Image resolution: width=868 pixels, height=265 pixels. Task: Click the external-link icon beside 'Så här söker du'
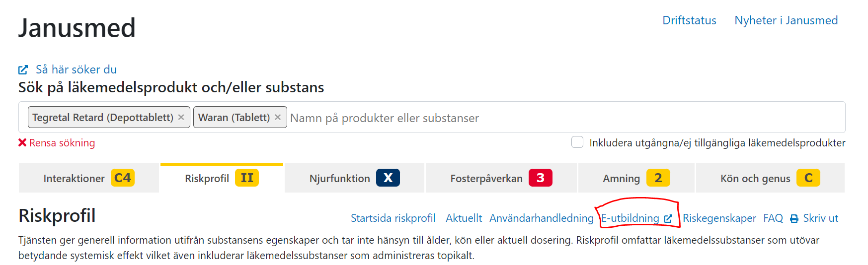[23, 69]
